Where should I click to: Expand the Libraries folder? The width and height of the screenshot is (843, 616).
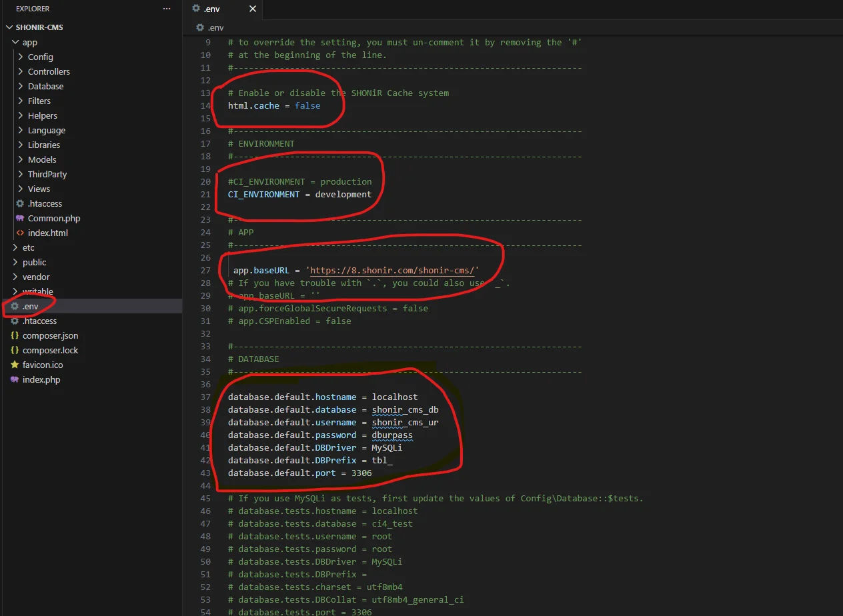pyautogui.click(x=21, y=145)
